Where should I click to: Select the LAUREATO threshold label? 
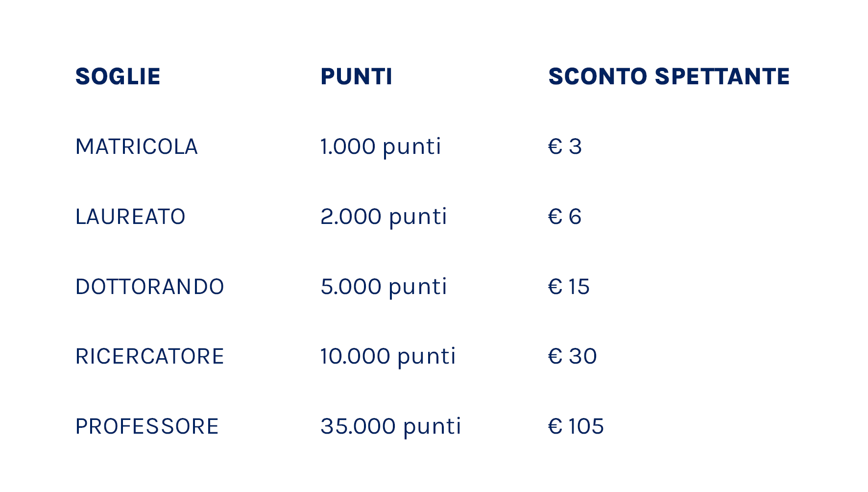pos(130,217)
